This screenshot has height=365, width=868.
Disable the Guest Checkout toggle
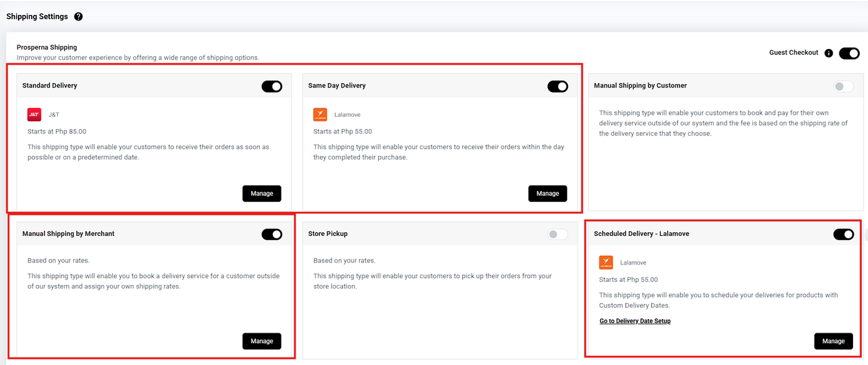[x=849, y=53]
